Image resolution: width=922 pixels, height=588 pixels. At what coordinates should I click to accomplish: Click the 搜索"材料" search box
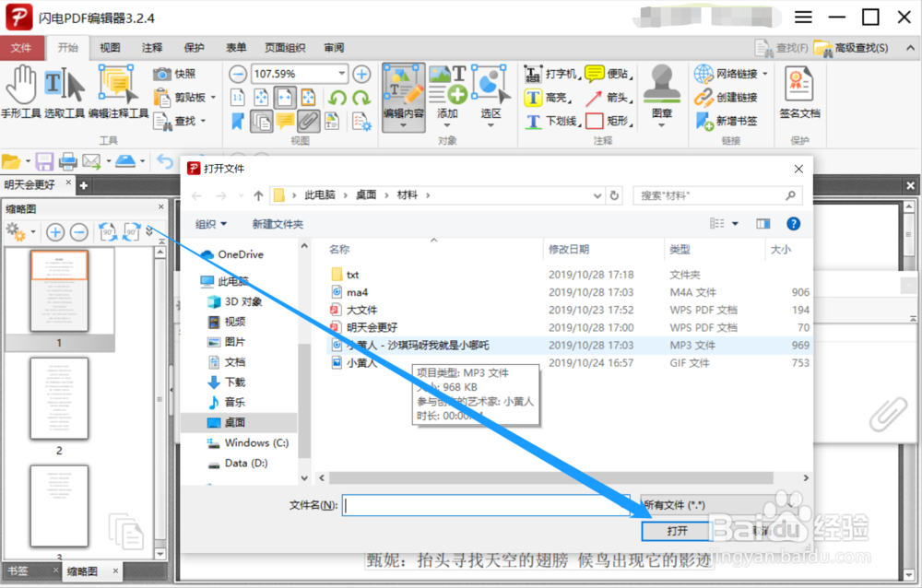(717, 195)
